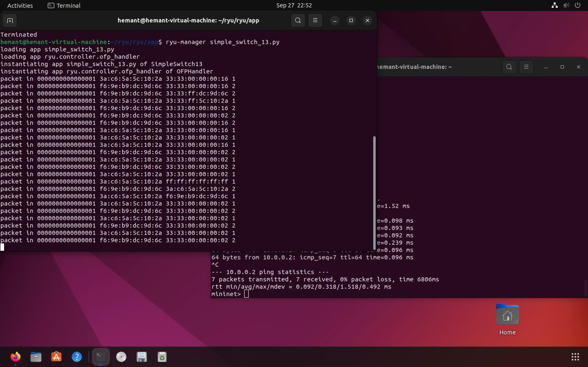
Task: Click the Ryu terminal scrollbar
Action: (x=374, y=193)
